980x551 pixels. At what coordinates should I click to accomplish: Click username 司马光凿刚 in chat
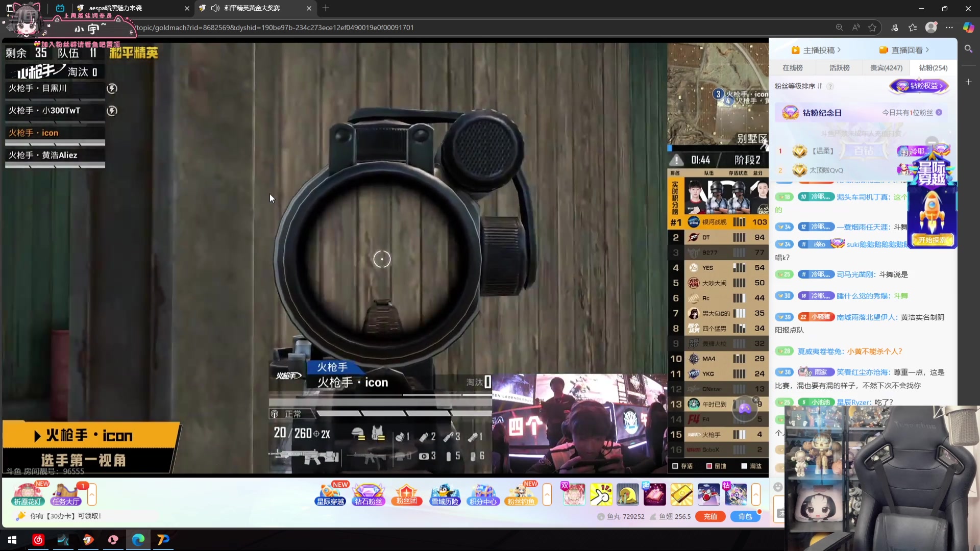(x=856, y=274)
